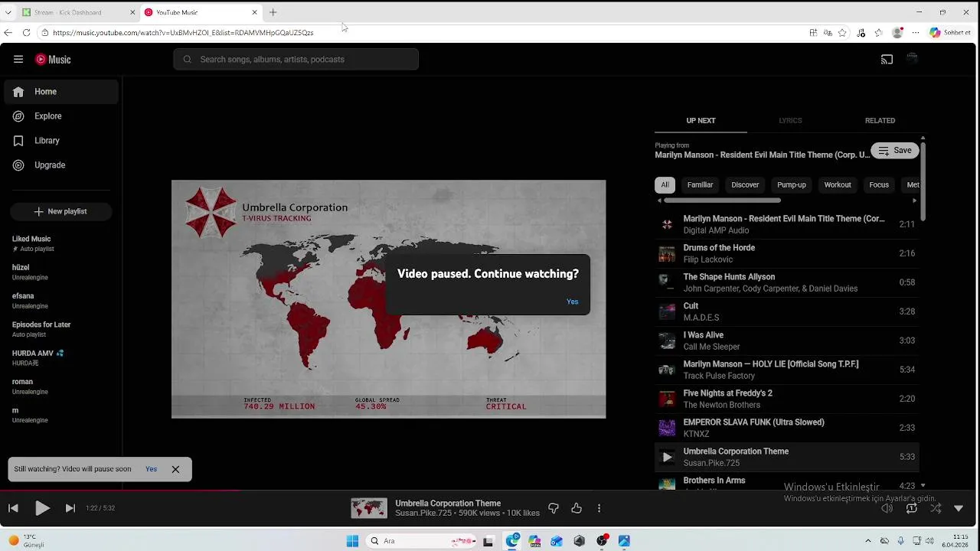The width and height of the screenshot is (980, 551).
Task: Open the HURDA AMV playlist
Action: [61, 357]
